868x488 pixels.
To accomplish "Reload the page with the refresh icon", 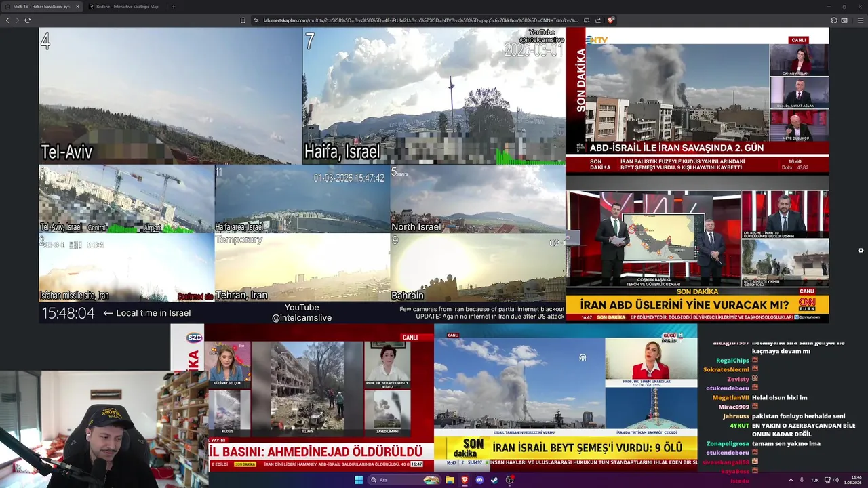I will tap(28, 20).
